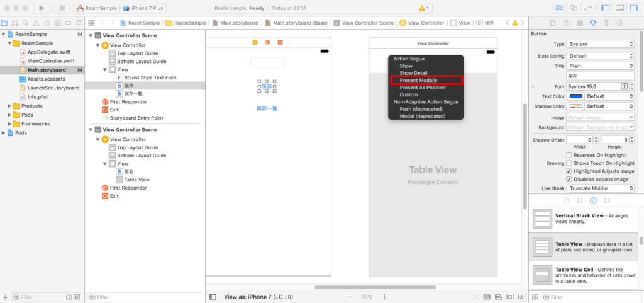This screenshot has width=644, height=303.
Task: Run the RealmSample app with Play button
Action: 42,8
